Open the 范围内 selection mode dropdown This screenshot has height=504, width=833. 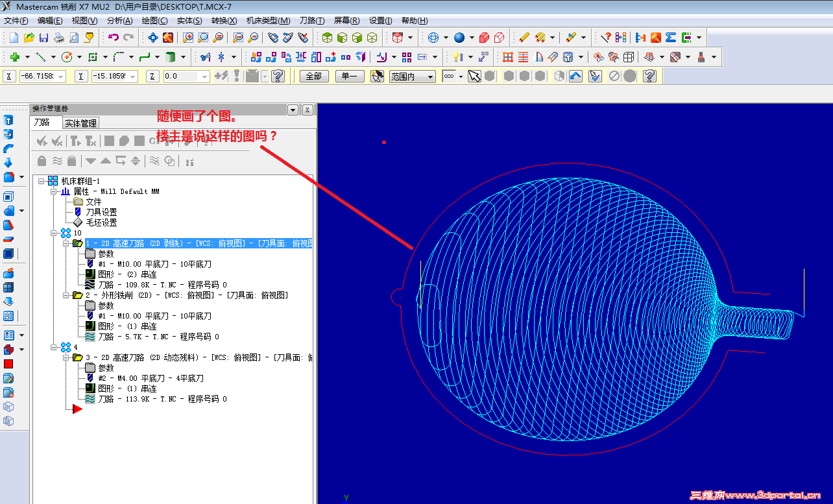pos(431,77)
